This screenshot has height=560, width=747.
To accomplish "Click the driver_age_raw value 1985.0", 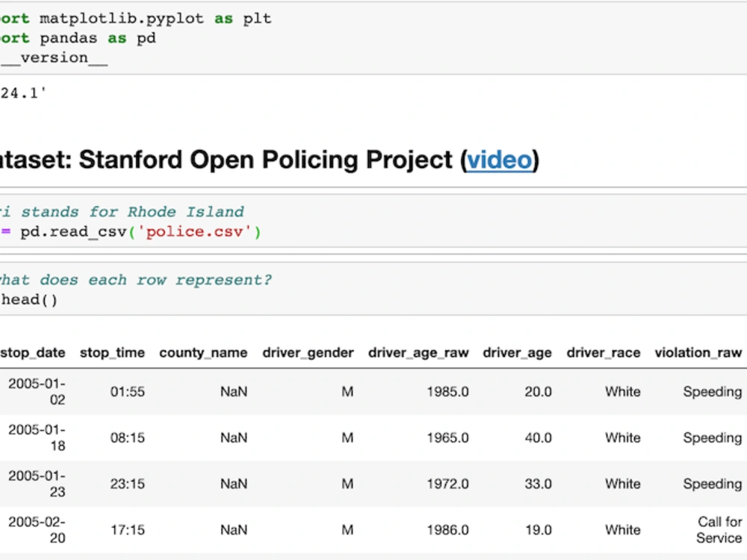I will click(x=447, y=392).
